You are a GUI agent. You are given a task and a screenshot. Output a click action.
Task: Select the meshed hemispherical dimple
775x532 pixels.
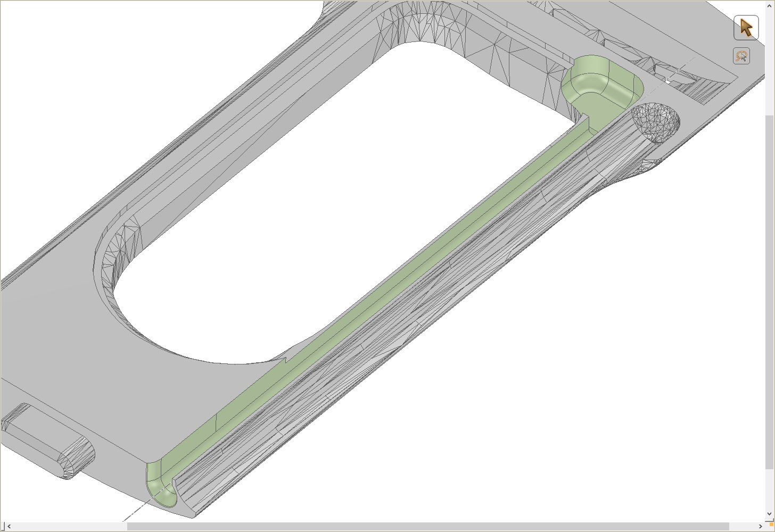click(656, 123)
